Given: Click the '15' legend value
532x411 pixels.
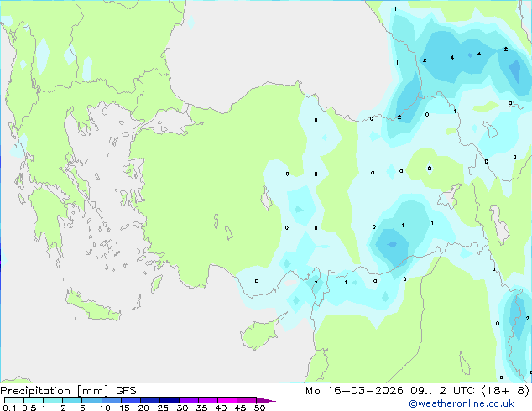Looking at the screenshot, I should [x=124, y=408].
